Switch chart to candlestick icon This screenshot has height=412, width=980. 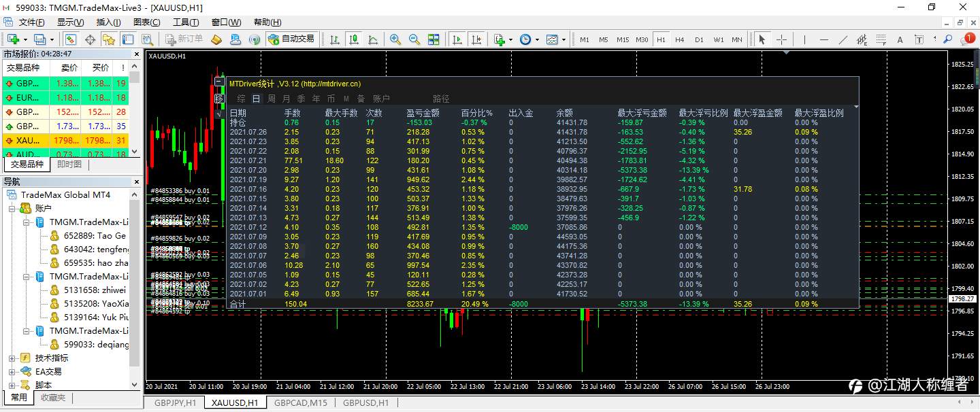[x=353, y=39]
